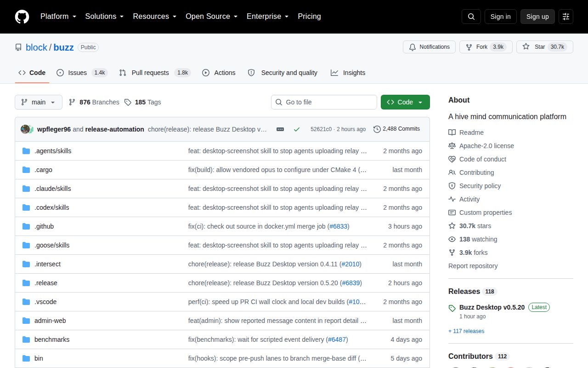Click the green check status icon
The width and height of the screenshot is (588, 368).
coord(297,129)
